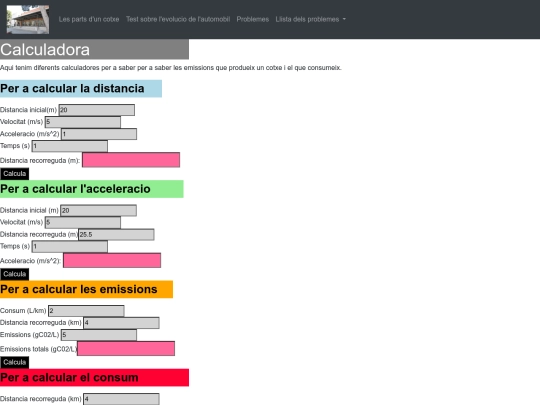Click 'Distancia inicial(m)' field in distancia section
Screen dimensions: 540x405
tap(97, 110)
